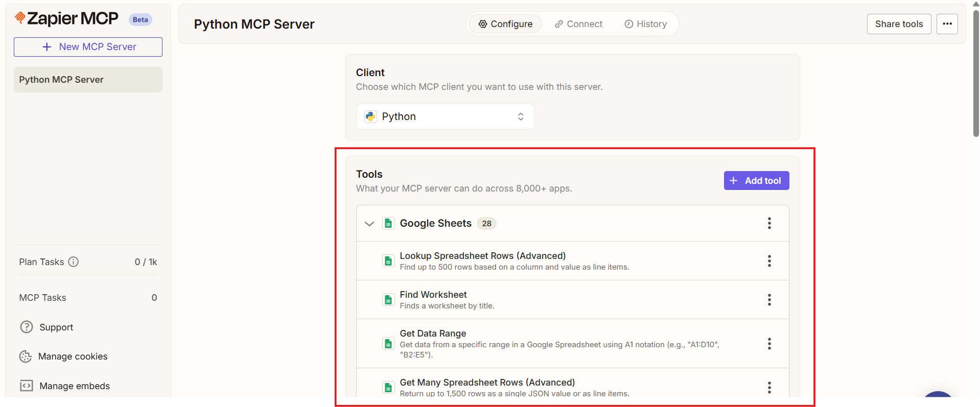
Task: Open options for Find Worksheet tool
Action: click(769, 300)
